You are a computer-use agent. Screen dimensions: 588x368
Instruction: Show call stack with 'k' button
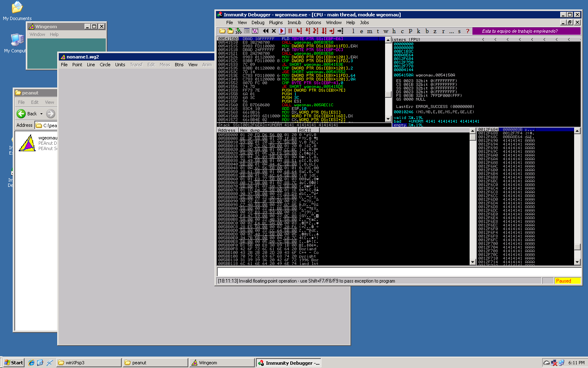(x=419, y=31)
